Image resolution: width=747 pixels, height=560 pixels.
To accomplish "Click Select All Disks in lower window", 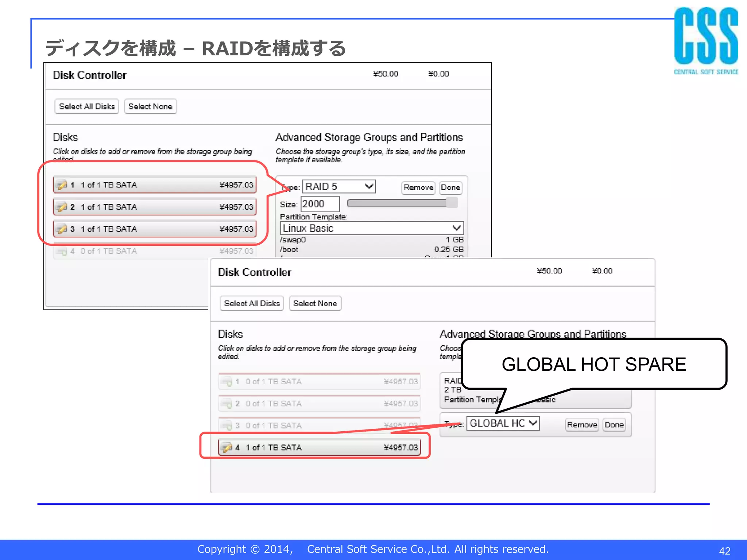I will point(252,303).
